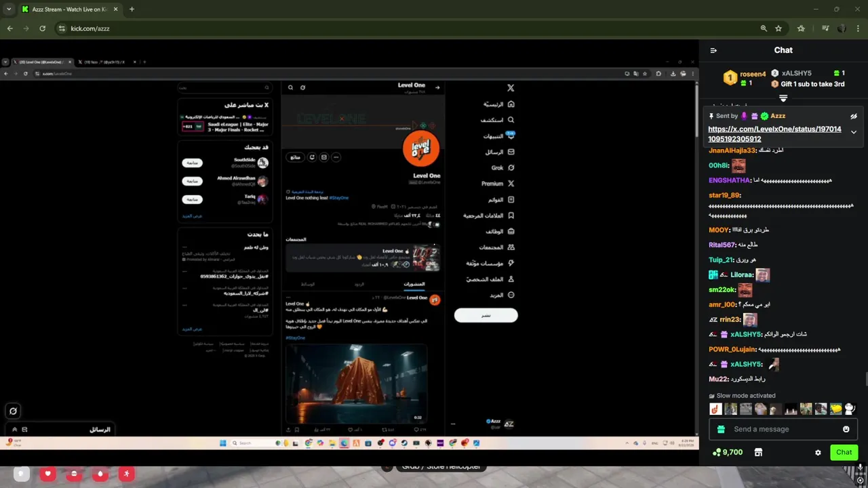This screenshot has width=868, height=488.
Task: Click Grok in the streamed X sidebar
Action: click(502, 168)
